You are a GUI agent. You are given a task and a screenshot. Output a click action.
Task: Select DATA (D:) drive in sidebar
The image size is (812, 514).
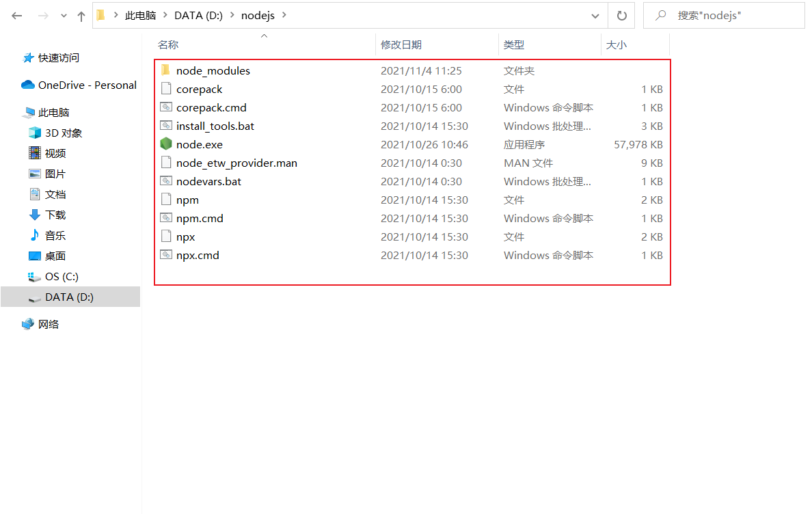click(70, 297)
